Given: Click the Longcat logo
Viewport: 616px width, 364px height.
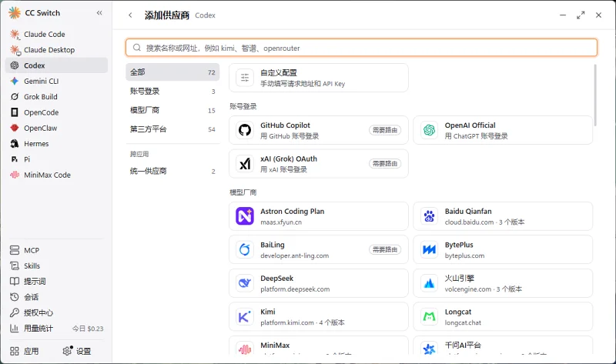Looking at the screenshot, I should [x=429, y=316].
